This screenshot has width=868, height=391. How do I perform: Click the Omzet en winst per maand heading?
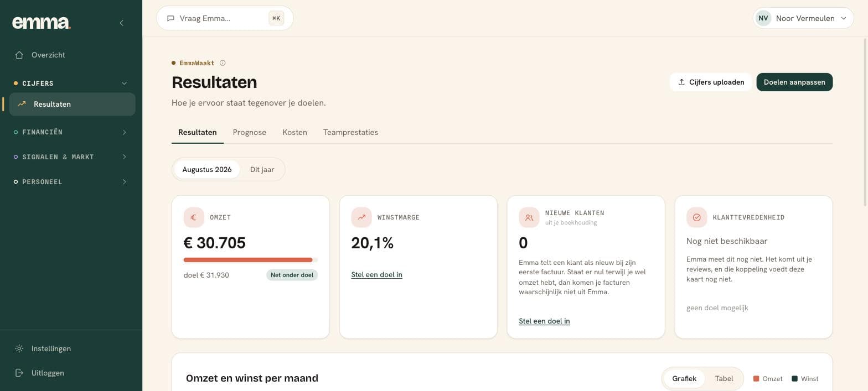click(252, 378)
